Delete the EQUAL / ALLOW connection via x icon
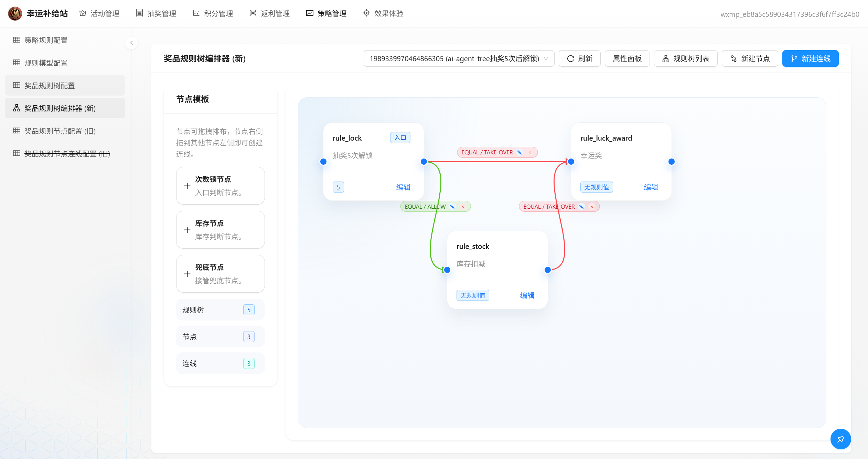This screenshot has height=459, width=868. coord(463,207)
